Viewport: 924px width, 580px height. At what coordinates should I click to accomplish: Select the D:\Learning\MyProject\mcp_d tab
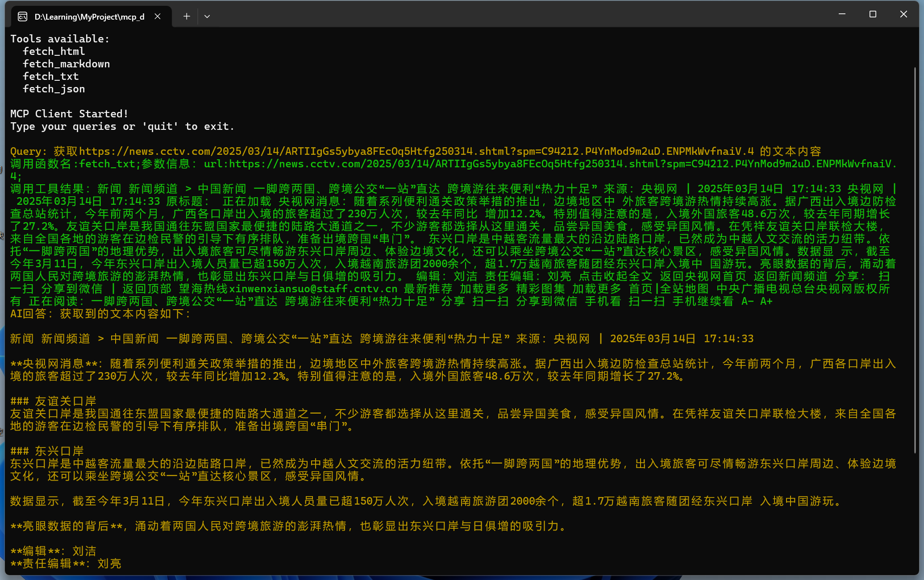click(89, 17)
